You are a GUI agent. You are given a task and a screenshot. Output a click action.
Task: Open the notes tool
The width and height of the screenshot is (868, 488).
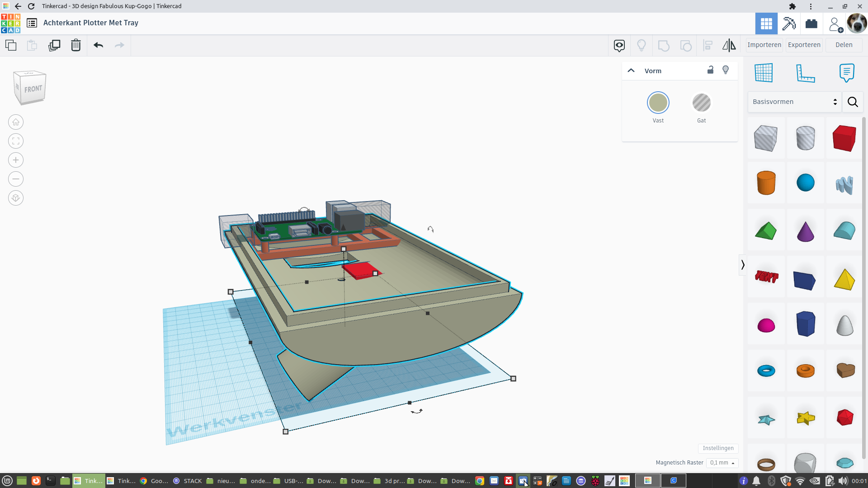pos(846,73)
